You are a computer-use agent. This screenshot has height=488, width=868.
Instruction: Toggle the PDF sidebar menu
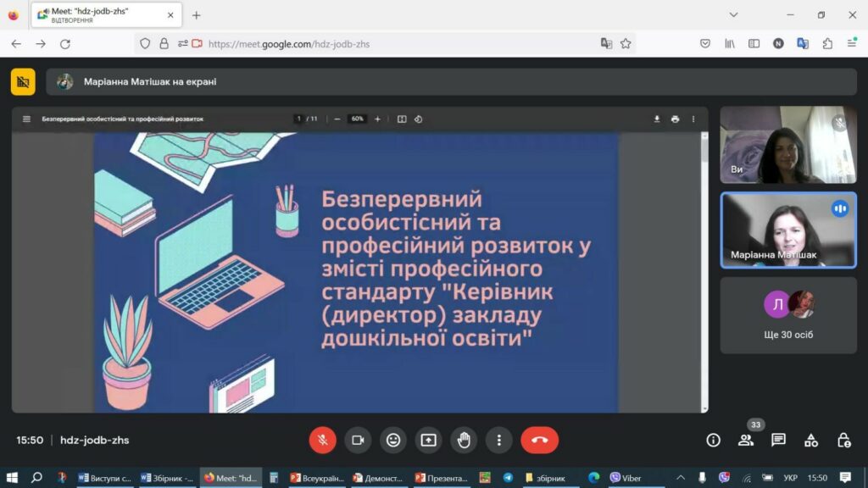(26, 119)
